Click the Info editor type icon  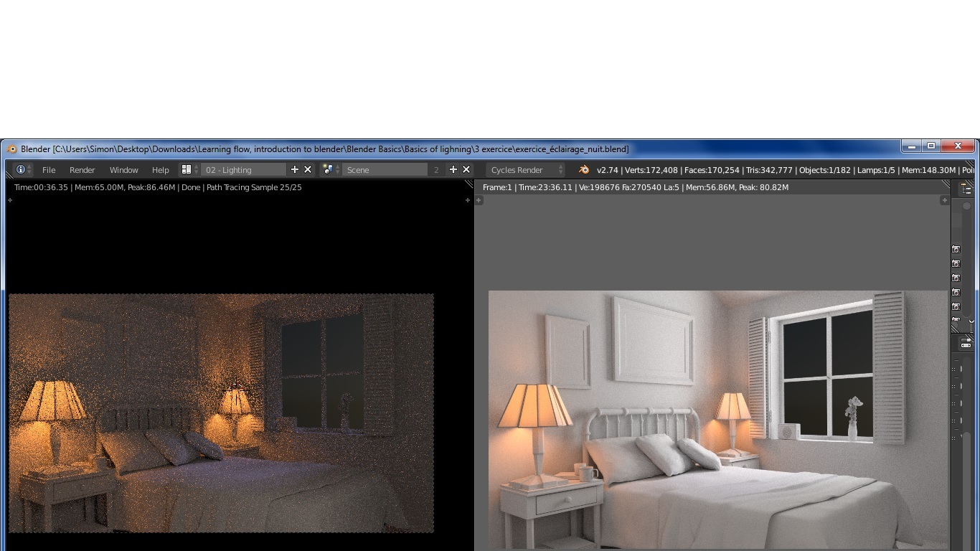coord(21,169)
